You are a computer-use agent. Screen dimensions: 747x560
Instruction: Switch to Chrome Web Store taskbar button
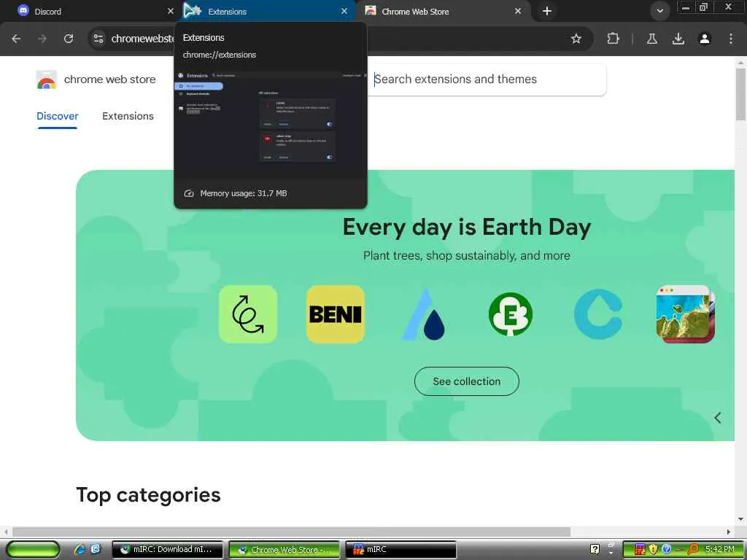285,550
